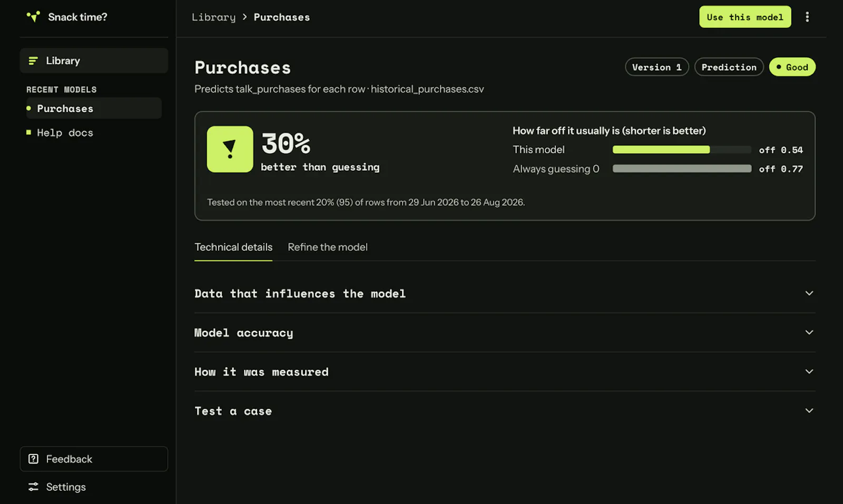Click the historical_purchases.csv description text
Screen dimensions: 843x504
point(427,89)
